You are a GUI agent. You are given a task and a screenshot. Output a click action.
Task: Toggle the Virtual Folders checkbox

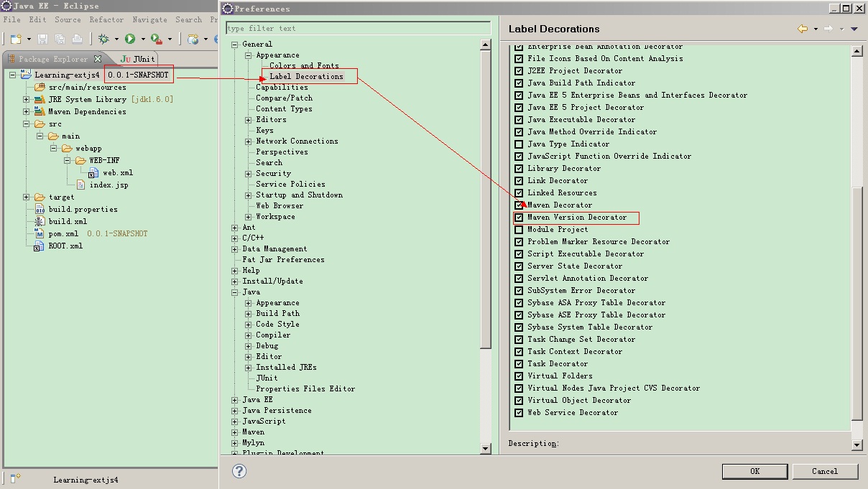click(519, 376)
